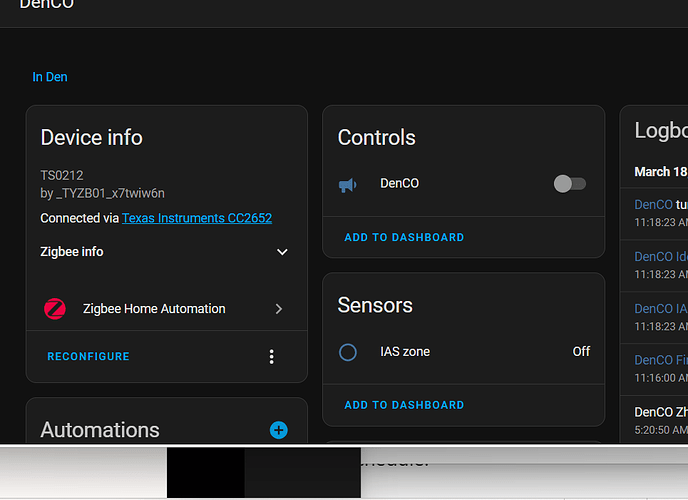Open the DenCO logbook entry at 11:16:00
This screenshot has width=688, height=500.
[x=658, y=360]
